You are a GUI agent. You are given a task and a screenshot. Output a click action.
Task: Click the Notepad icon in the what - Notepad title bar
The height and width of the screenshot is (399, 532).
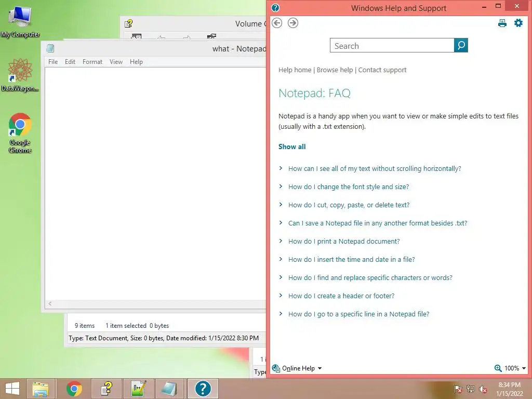click(50, 48)
